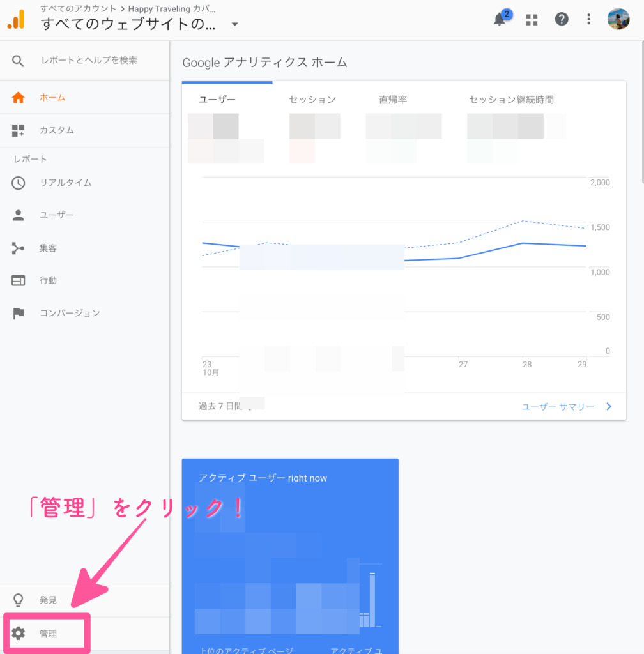Select the セッション継続時間 metric tab
The width and height of the screenshot is (644, 654).
[x=511, y=100]
